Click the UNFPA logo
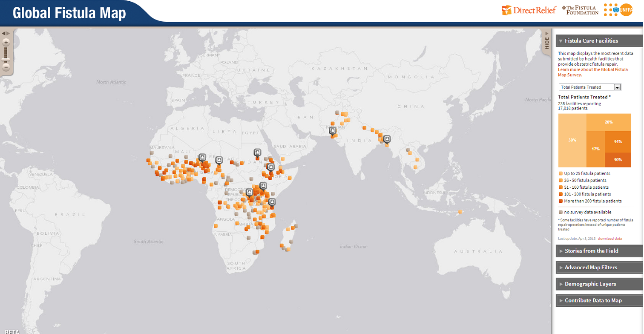 coord(618,10)
